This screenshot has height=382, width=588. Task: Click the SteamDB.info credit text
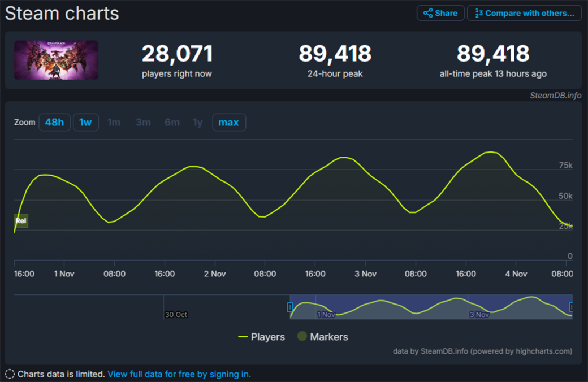click(555, 95)
